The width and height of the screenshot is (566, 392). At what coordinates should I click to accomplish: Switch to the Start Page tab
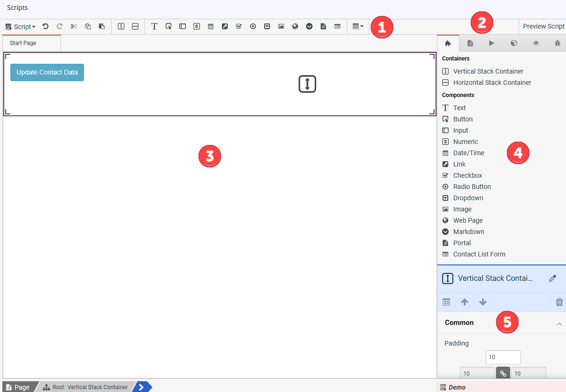(x=23, y=42)
